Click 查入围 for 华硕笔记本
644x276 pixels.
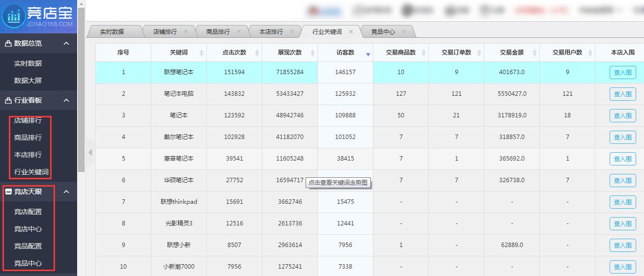point(623,181)
